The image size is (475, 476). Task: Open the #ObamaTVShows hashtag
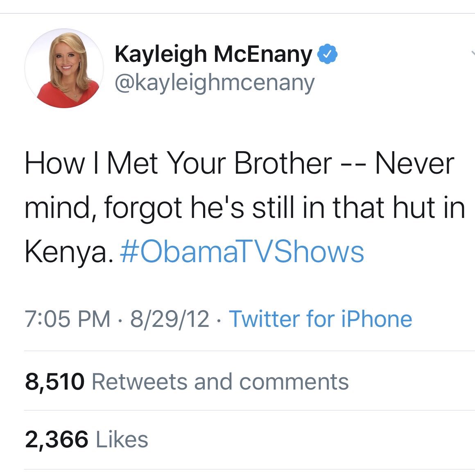click(x=242, y=252)
